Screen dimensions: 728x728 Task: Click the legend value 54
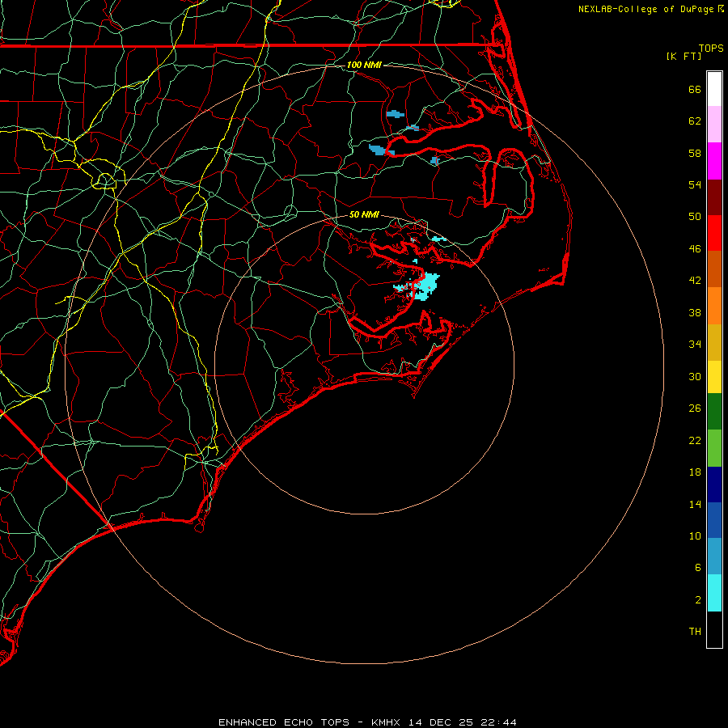695,184
